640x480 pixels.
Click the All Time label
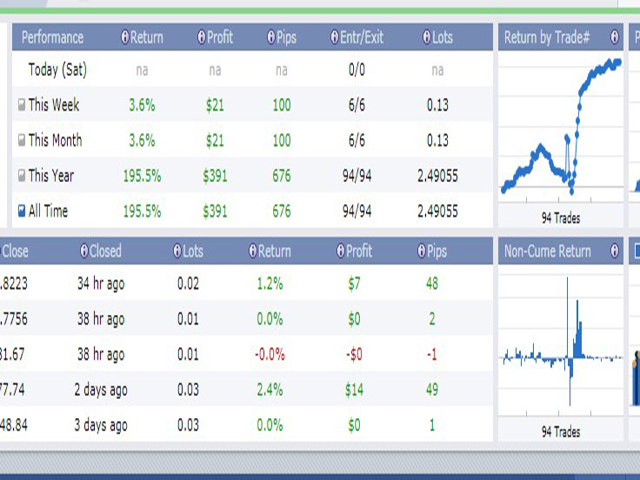click(x=48, y=211)
